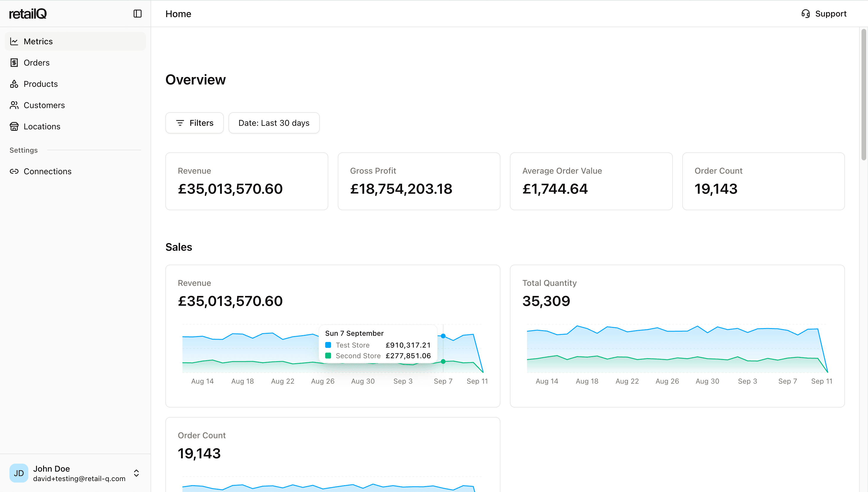Click the filter funnel icon inside Filters

point(180,123)
